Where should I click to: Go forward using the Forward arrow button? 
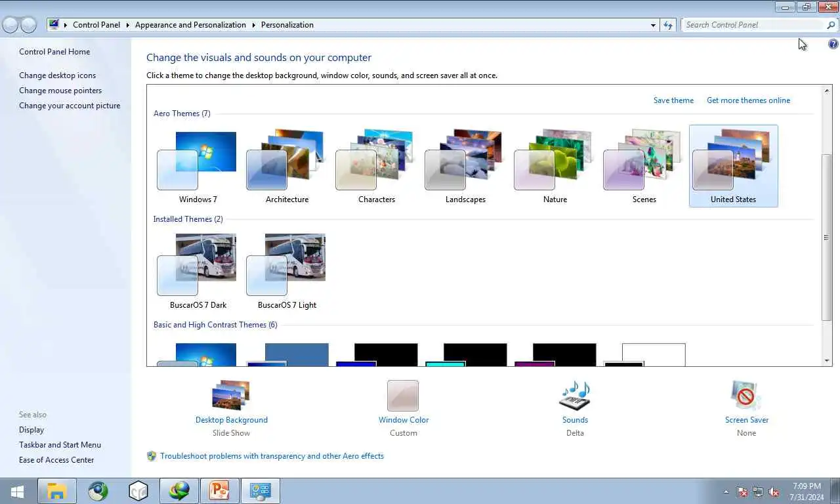pos(28,25)
